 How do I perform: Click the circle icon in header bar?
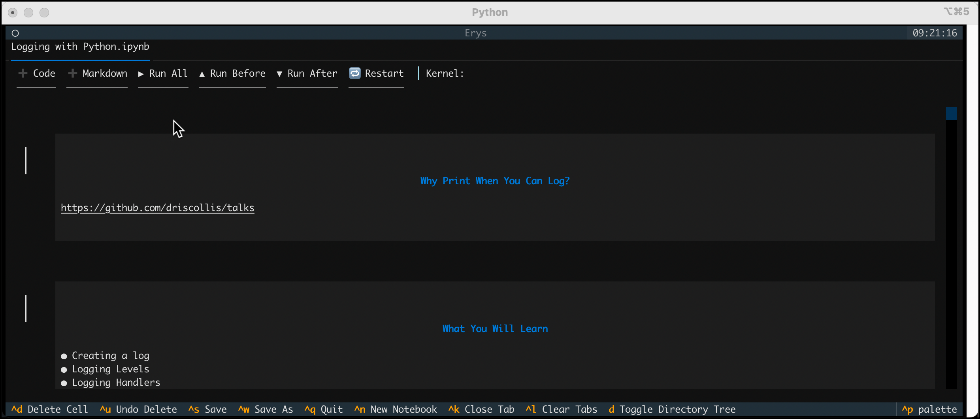tap(15, 33)
